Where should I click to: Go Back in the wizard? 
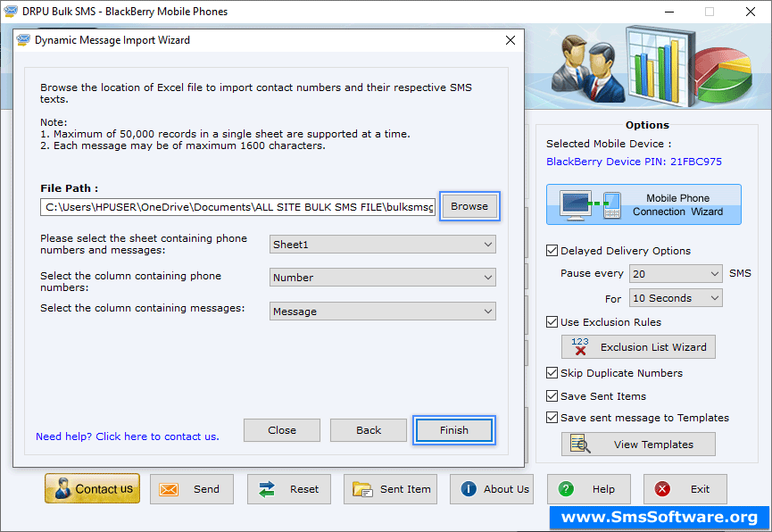coord(369,430)
